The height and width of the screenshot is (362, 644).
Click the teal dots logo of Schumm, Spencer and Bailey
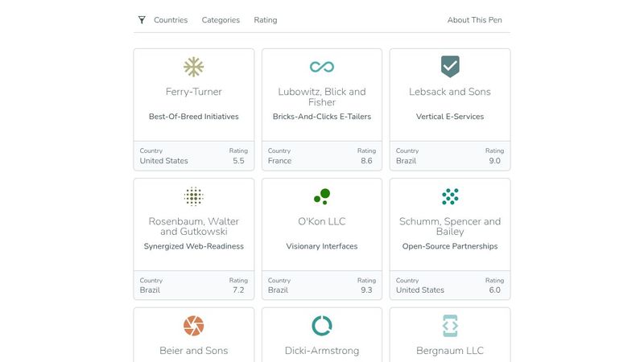point(450,196)
